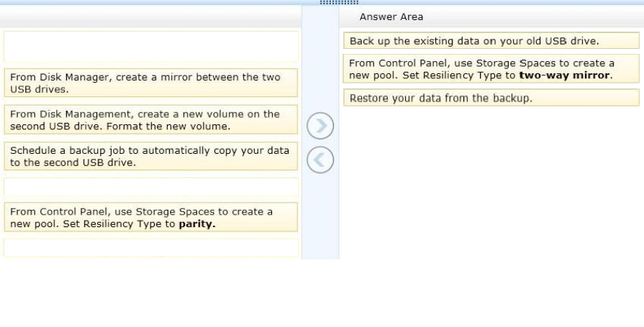
Task: Click the empty slot above the parity option
Action: pos(150,187)
